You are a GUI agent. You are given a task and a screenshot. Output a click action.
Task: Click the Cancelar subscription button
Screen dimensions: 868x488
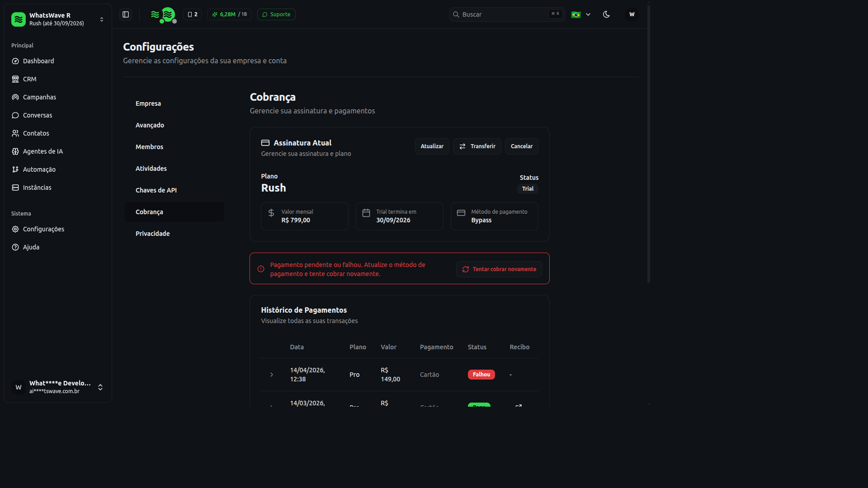522,146
